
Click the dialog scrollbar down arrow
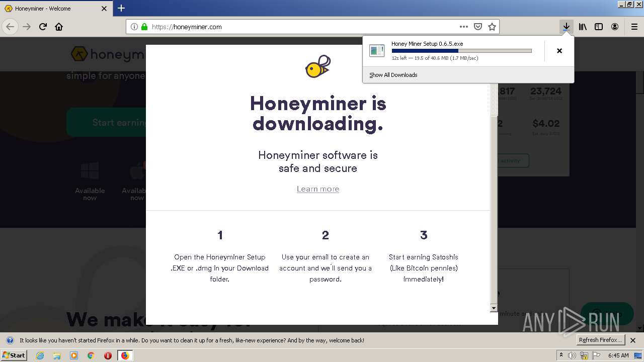(x=494, y=308)
